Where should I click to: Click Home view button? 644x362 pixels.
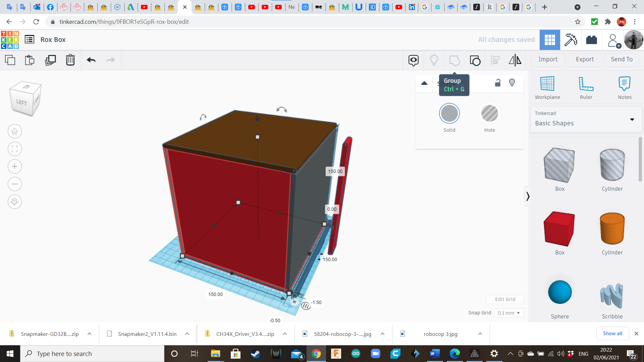15,131
